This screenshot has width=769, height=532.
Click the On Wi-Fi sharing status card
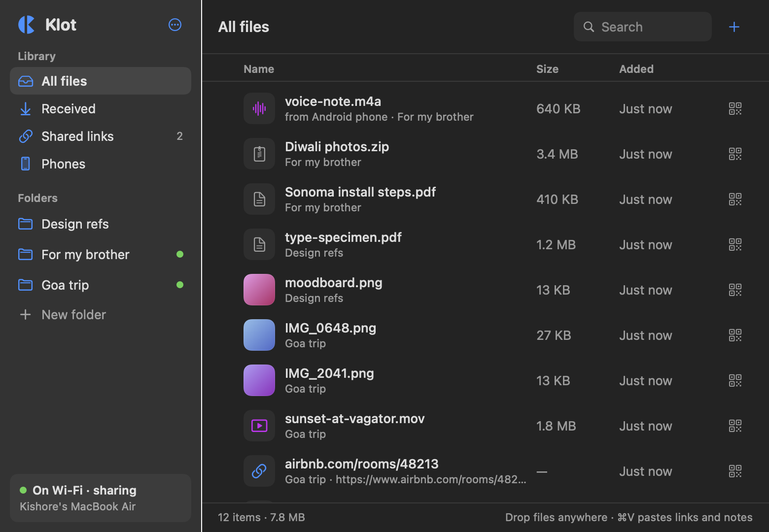(101, 498)
